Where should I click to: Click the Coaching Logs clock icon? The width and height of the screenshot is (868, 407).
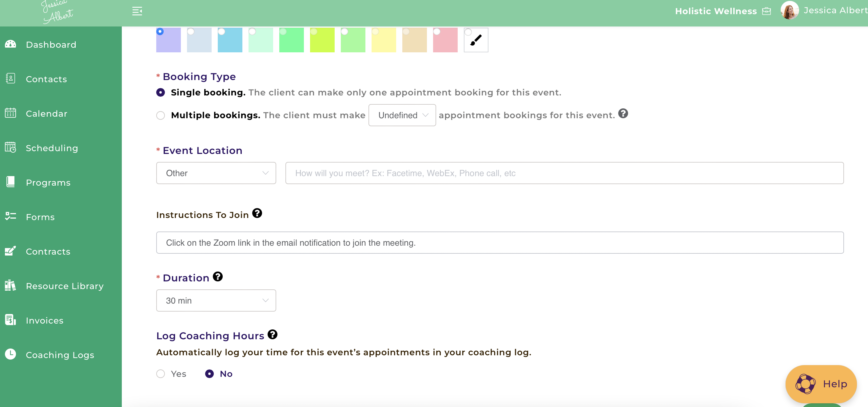10,354
